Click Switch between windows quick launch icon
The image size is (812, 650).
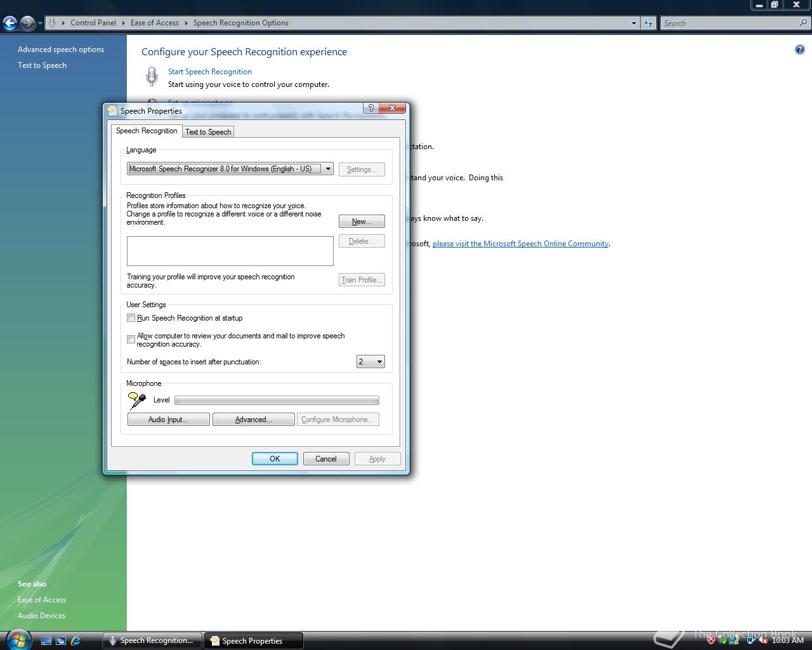coord(61,640)
